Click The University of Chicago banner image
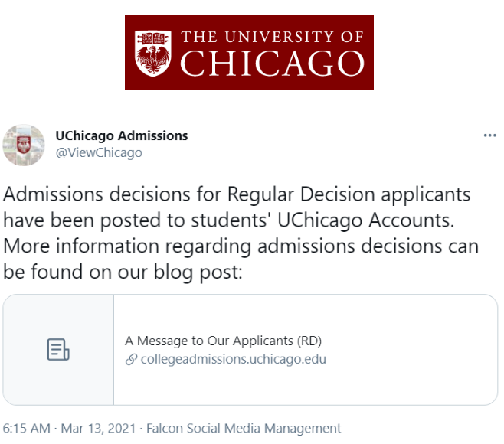This screenshot has width=504, height=444. tap(249, 53)
